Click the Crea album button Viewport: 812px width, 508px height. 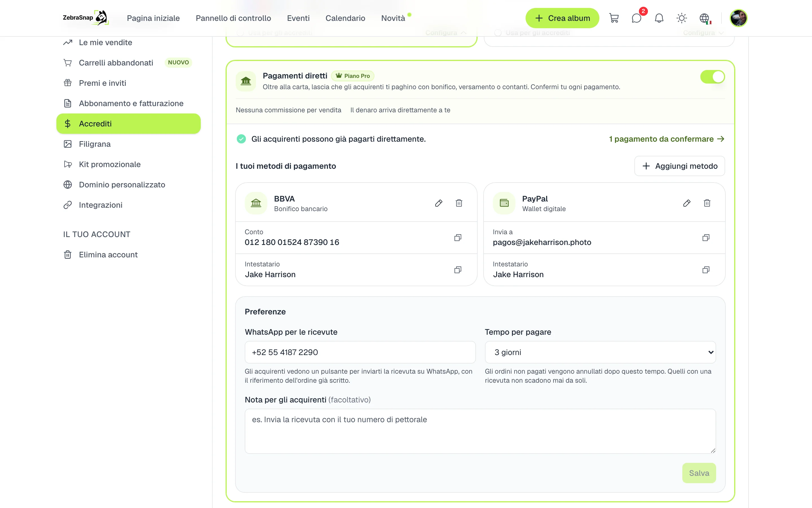tap(562, 18)
